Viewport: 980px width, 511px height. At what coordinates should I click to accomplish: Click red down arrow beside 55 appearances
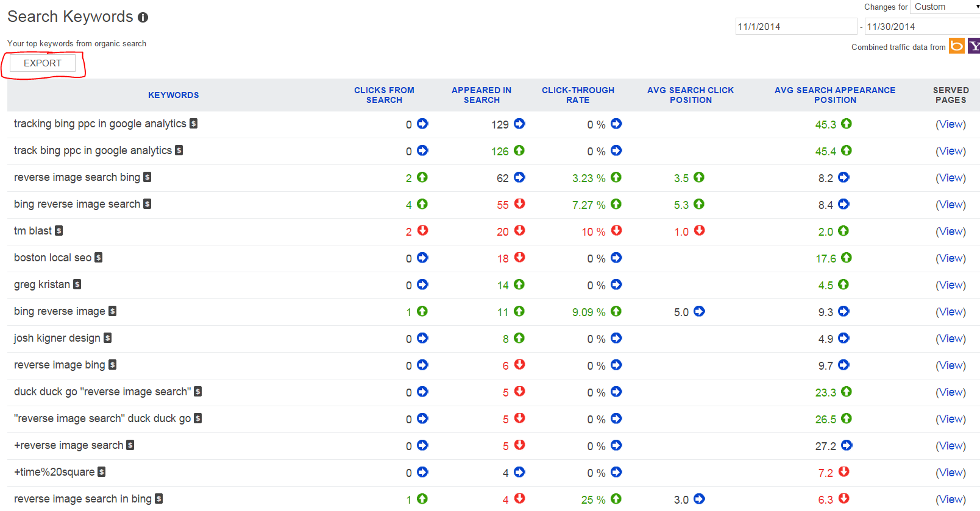pos(520,203)
